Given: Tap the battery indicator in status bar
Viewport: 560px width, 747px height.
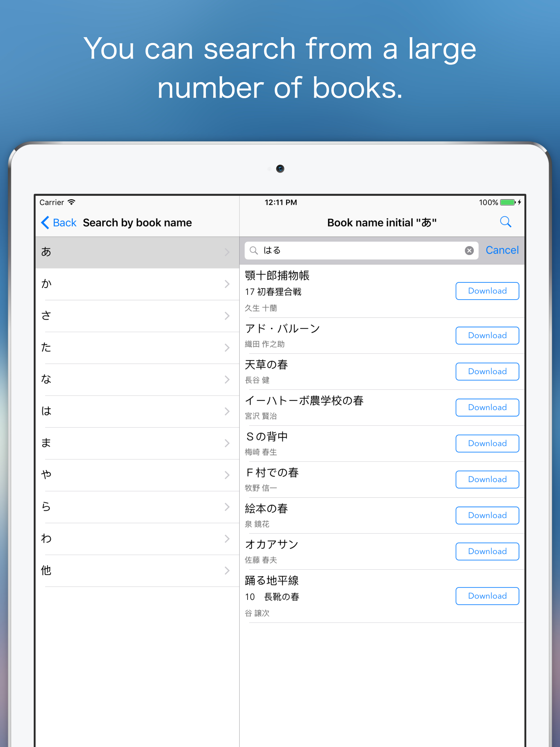Looking at the screenshot, I should (508, 202).
